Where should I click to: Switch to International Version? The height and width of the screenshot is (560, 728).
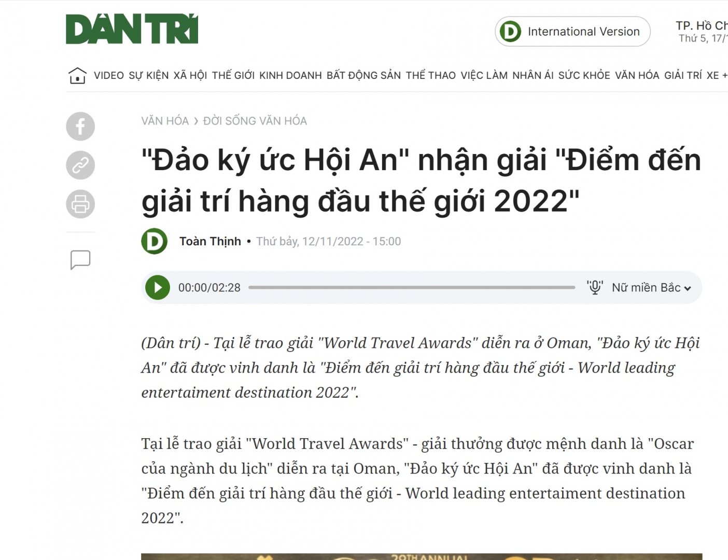pos(572,32)
